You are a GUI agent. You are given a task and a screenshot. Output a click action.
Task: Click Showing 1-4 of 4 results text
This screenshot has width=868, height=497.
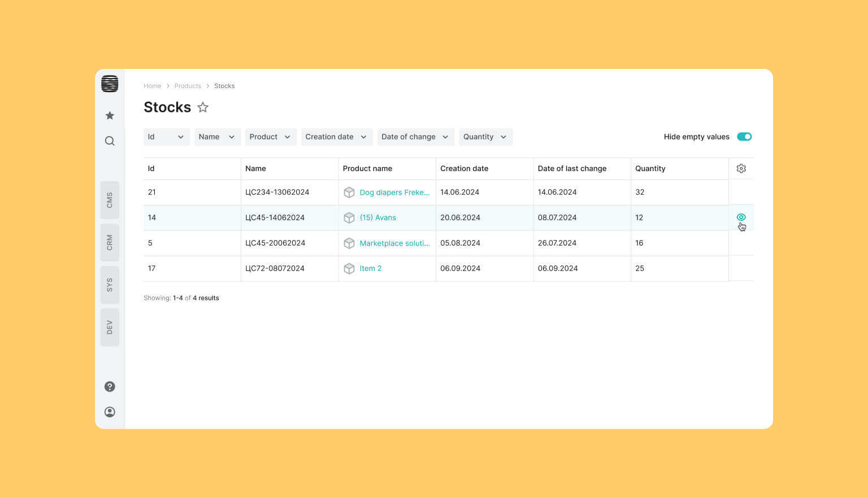click(x=181, y=298)
